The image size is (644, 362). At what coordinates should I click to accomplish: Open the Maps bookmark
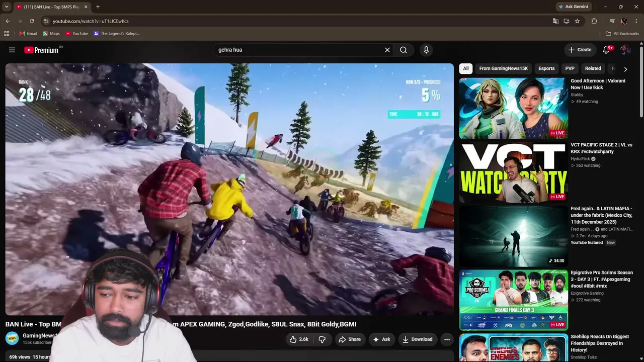tap(51, 34)
